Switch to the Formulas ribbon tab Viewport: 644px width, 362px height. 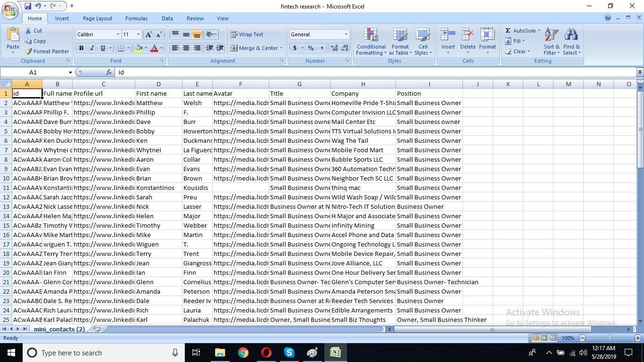tap(136, 18)
